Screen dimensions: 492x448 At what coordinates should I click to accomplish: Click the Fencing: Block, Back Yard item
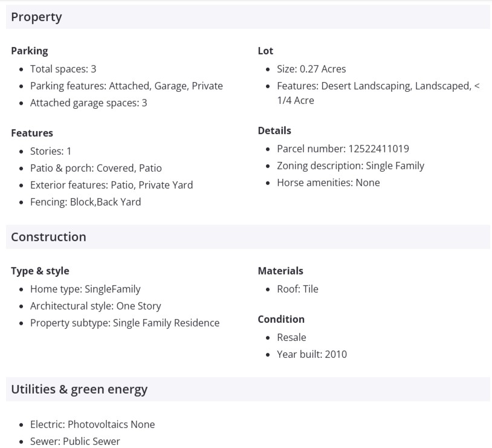click(85, 202)
